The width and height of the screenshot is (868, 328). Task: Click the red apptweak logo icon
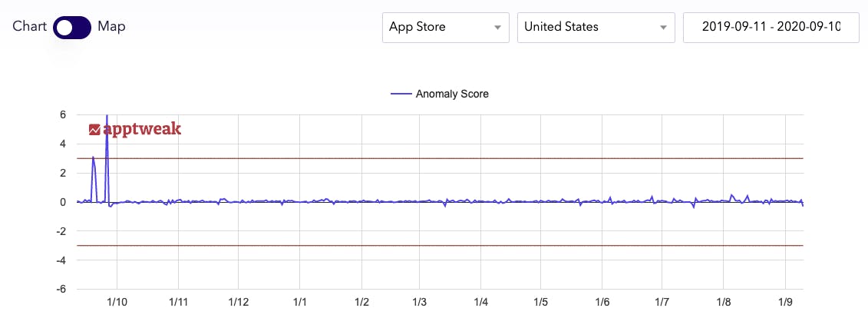point(94,130)
